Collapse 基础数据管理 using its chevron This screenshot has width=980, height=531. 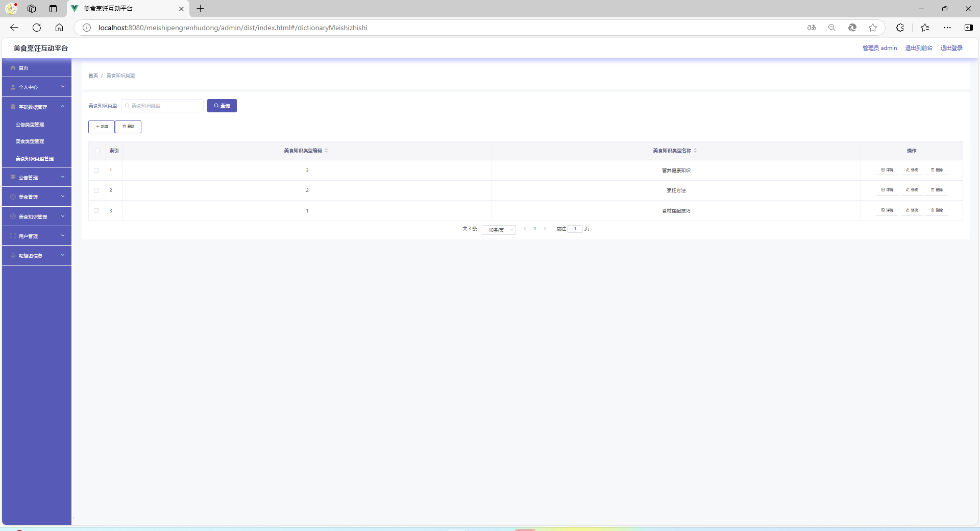63,107
